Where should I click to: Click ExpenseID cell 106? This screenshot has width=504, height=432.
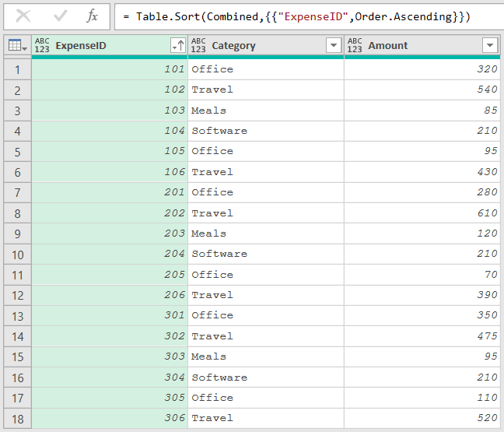tap(110, 172)
